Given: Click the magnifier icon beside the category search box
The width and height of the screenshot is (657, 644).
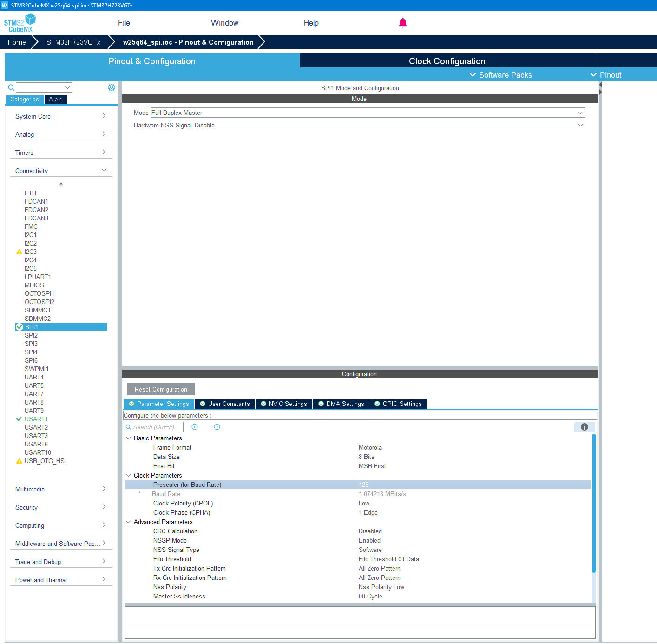Looking at the screenshot, I should tap(11, 87).
